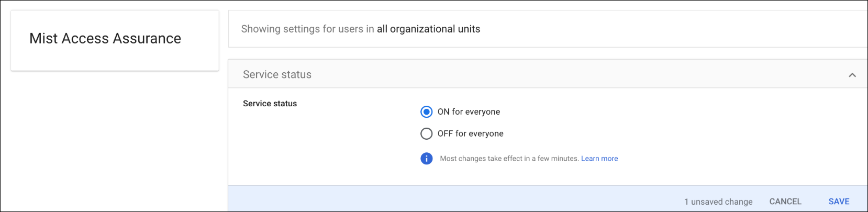Click the blue info icon
The width and height of the screenshot is (868, 212).
pyautogui.click(x=427, y=158)
